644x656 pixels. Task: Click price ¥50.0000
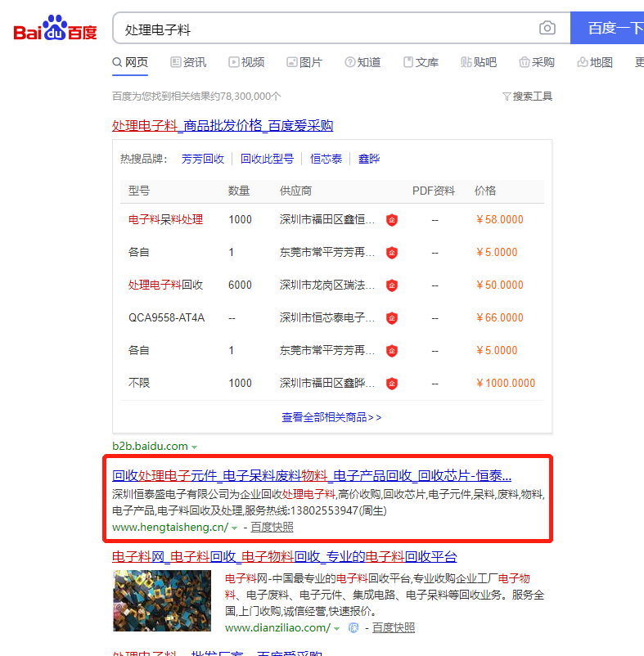500,285
